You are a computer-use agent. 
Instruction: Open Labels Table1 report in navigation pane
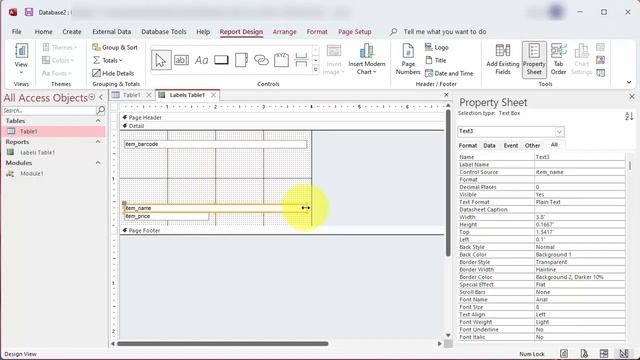pos(37,152)
